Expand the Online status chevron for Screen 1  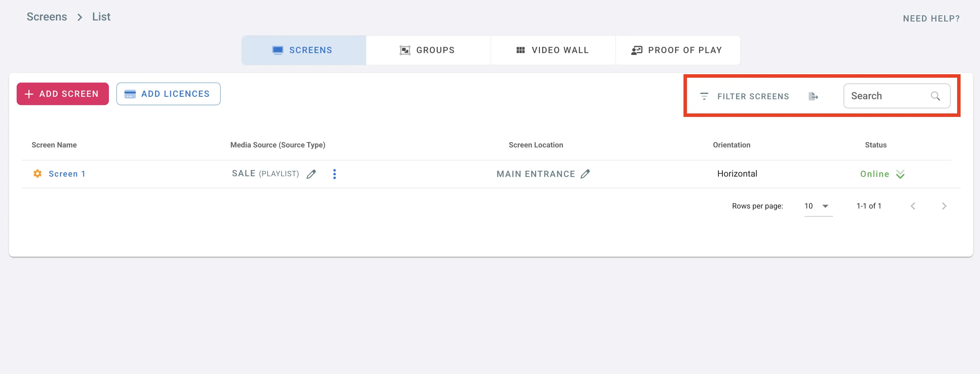[x=900, y=174]
